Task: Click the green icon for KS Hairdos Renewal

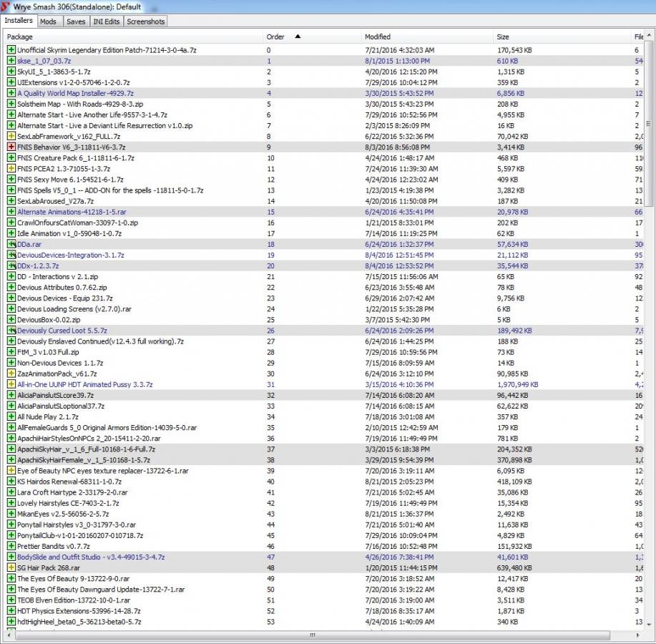Action: click(11, 482)
